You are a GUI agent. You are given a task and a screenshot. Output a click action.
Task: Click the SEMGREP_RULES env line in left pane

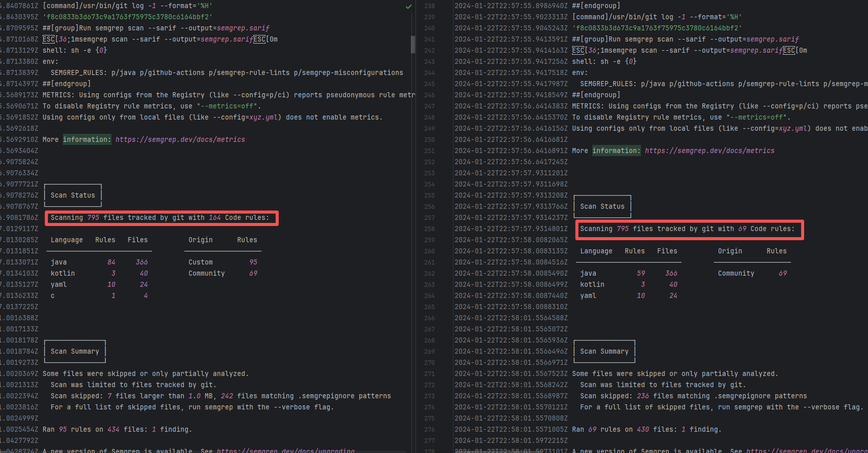pyautogui.click(x=227, y=73)
